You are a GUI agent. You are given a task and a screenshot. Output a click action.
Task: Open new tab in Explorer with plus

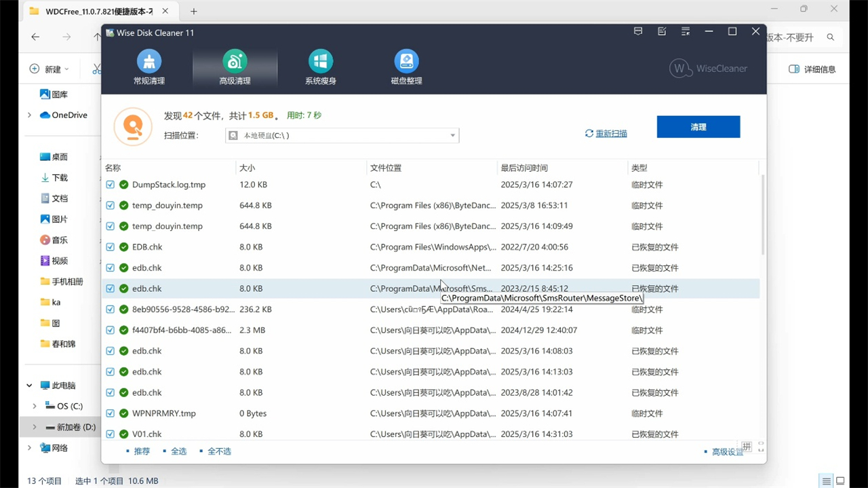click(193, 12)
